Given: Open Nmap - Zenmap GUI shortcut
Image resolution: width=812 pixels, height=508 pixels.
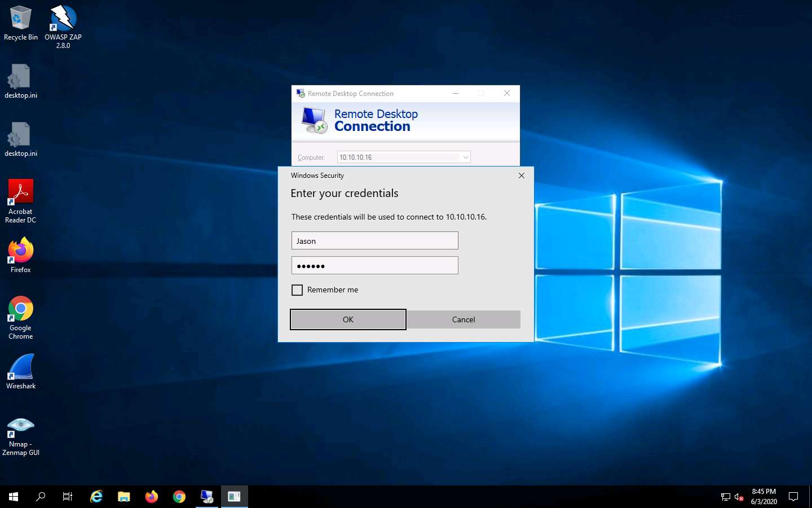Looking at the screenshot, I should [x=21, y=436].
